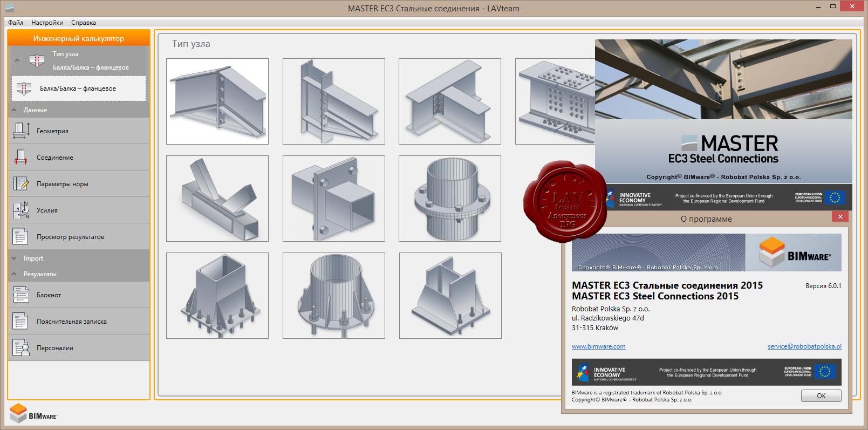
Task: Click the Блокнот label
Action: tap(49, 295)
